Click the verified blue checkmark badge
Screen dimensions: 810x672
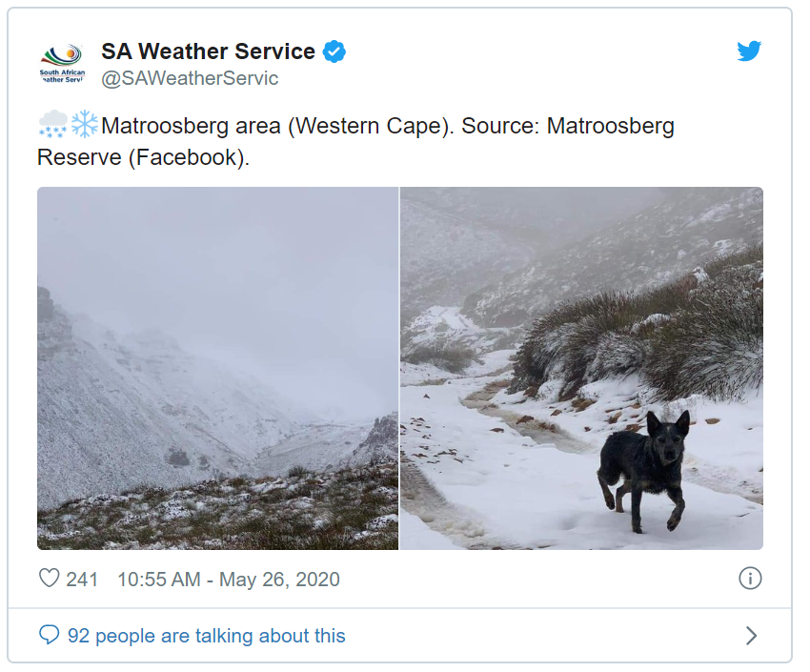(334, 51)
